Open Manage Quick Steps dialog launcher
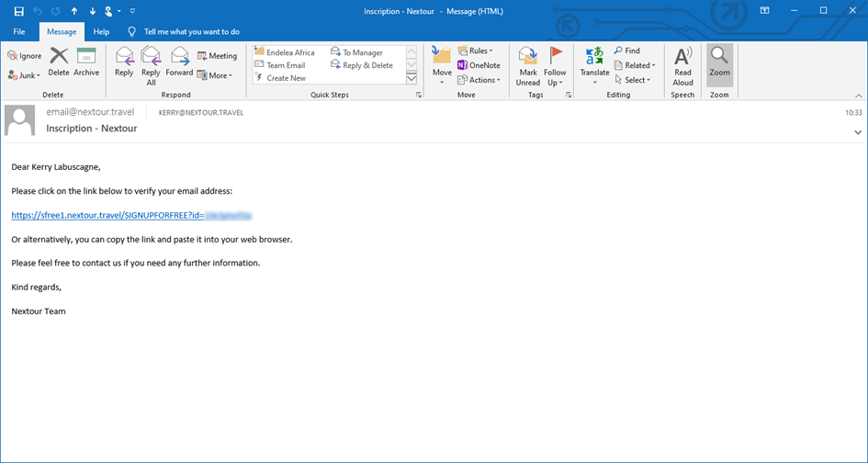The image size is (868, 463). coord(419,96)
